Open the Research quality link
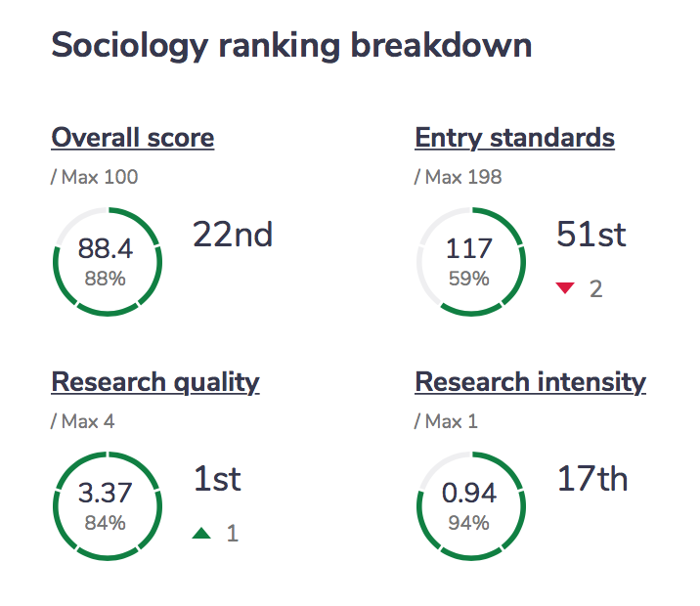Viewport: 700px width, 606px height. tap(154, 381)
